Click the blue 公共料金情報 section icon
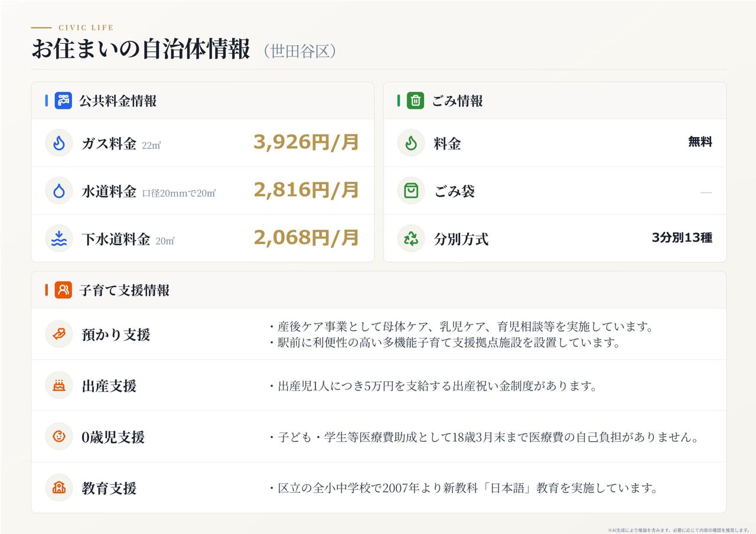This screenshot has height=534, width=756. click(x=63, y=100)
